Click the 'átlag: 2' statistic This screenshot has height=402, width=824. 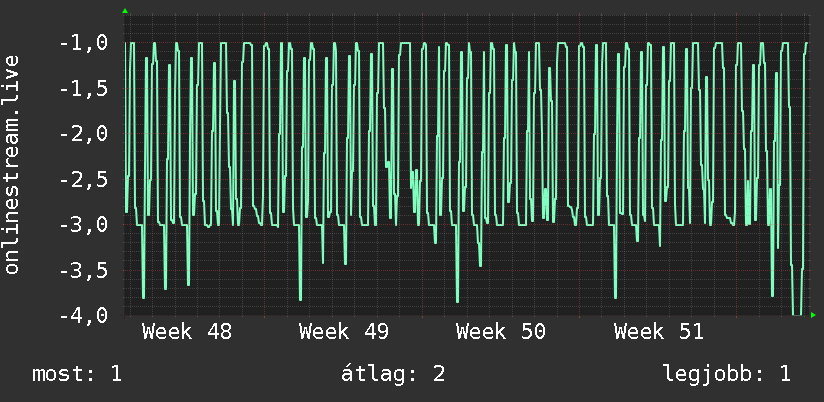393,374
